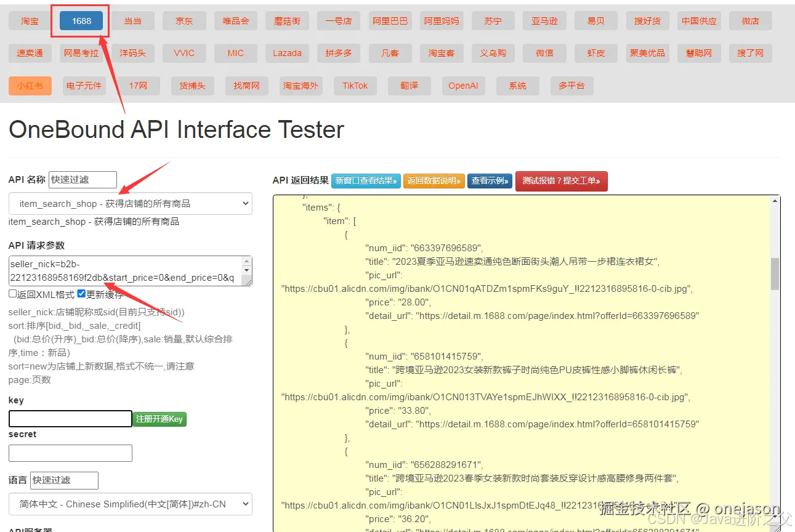The image size is (795, 532).
Task: Choose the 唯品会 platform tab
Action: click(x=236, y=21)
